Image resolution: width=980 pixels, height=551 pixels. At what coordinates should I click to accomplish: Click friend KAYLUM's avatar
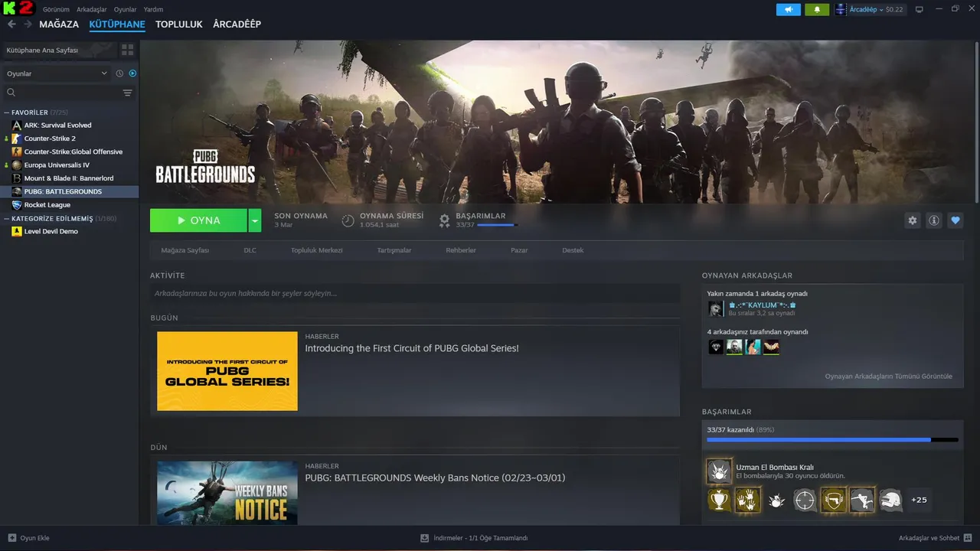716,308
